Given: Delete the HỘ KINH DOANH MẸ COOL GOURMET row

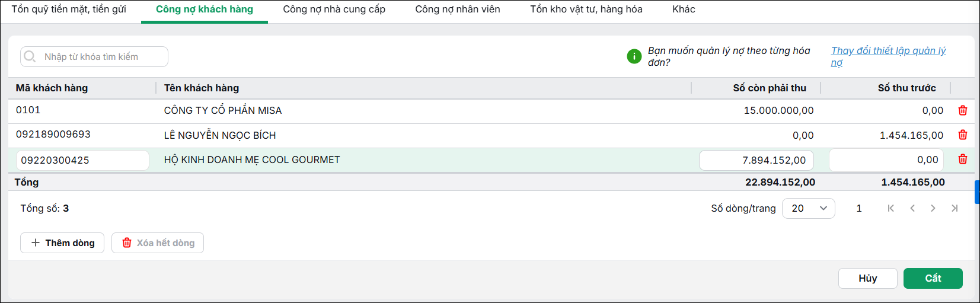Looking at the screenshot, I should 963,159.
